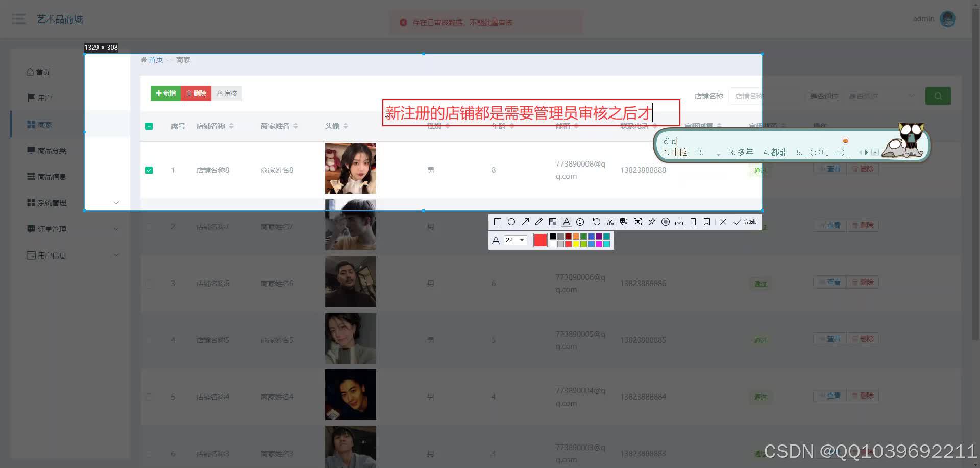980x468 pixels.
Task: Open 用户 in the sidebar
Action: 39,98
